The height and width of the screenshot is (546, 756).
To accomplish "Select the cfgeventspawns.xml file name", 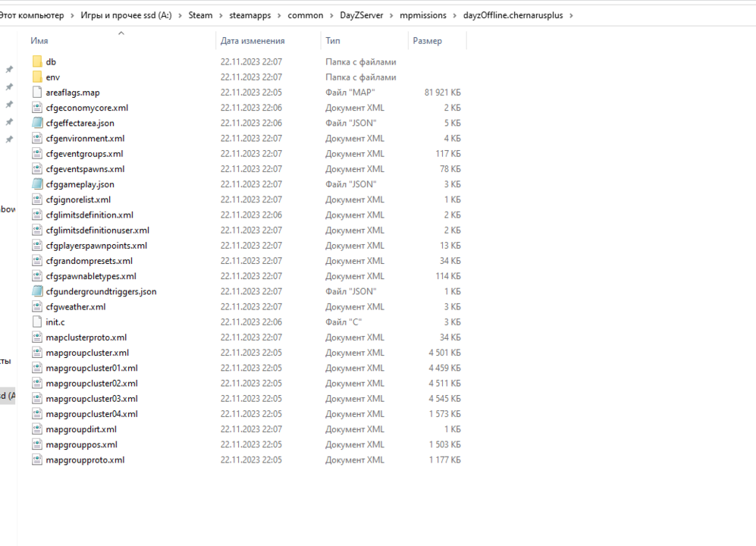I will [x=86, y=169].
